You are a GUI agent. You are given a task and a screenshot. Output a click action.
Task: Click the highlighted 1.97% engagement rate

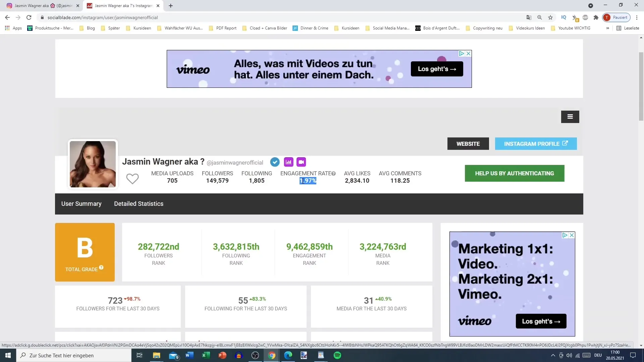308,181
